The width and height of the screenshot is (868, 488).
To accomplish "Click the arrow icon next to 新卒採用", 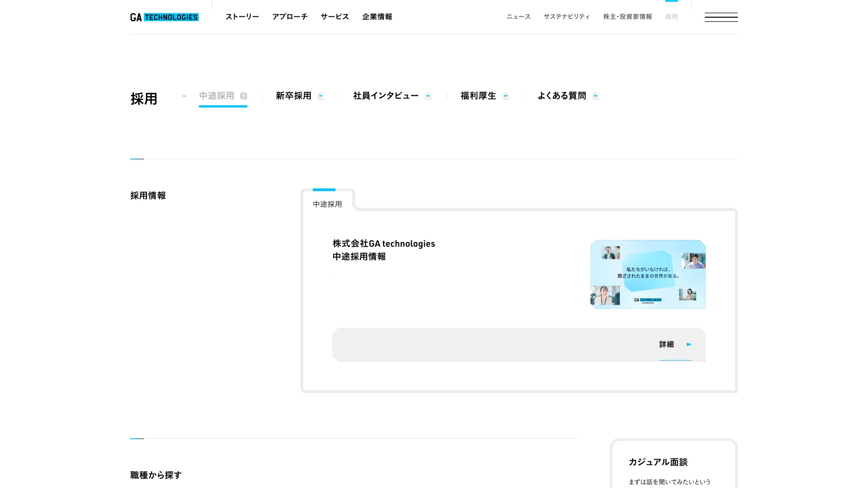I will click(x=321, y=96).
